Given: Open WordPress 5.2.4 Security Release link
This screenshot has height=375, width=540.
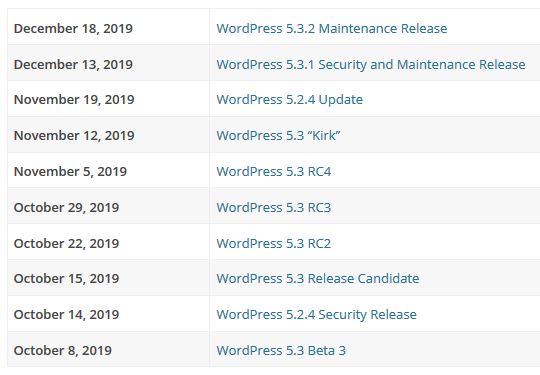Looking at the screenshot, I should 316,314.
